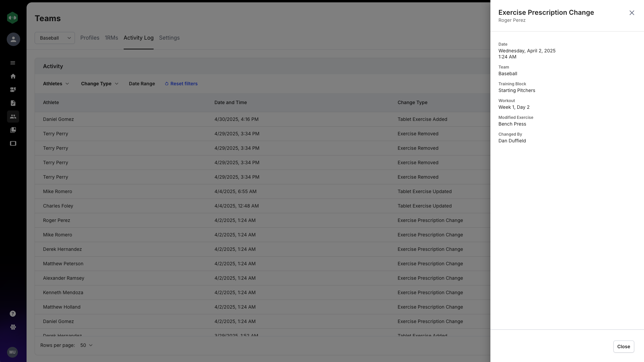Click the Reset filters link

tap(181, 84)
